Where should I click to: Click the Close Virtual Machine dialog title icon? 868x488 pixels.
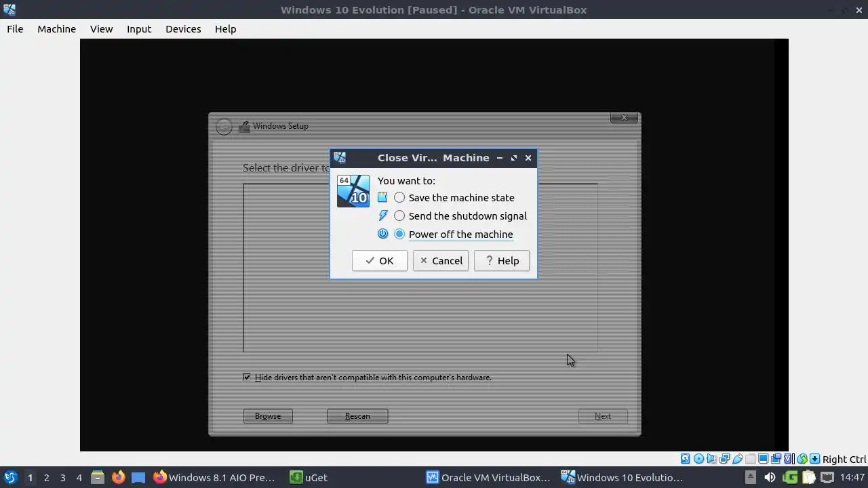[340, 157]
